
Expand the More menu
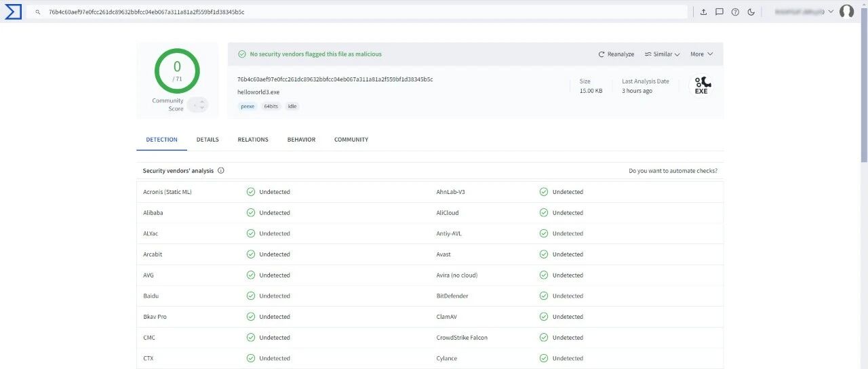coord(701,54)
